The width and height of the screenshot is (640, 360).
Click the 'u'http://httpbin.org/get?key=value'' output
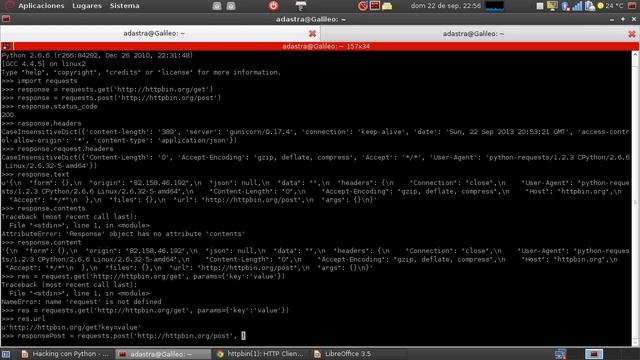71,327
